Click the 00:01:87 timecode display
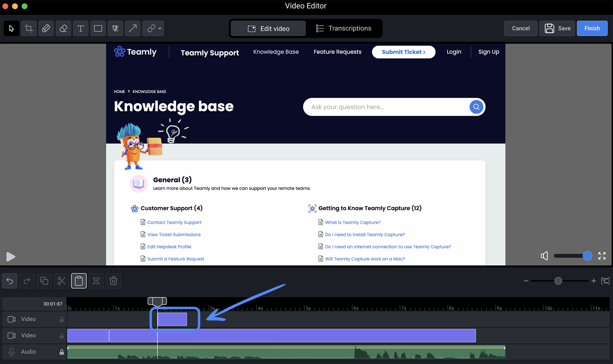The height and width of the screenshot is (364, 613). click(x=53, y=304)
